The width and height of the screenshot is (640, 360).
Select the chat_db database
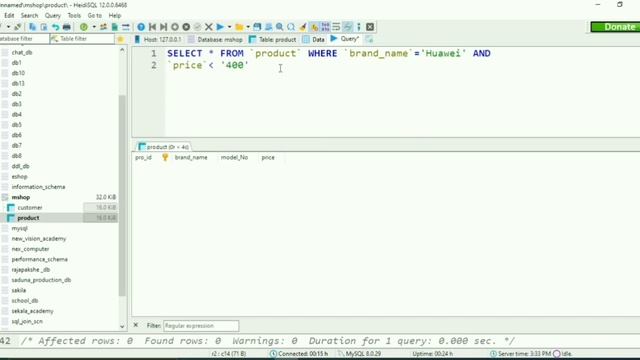click(x=22, y=53)
